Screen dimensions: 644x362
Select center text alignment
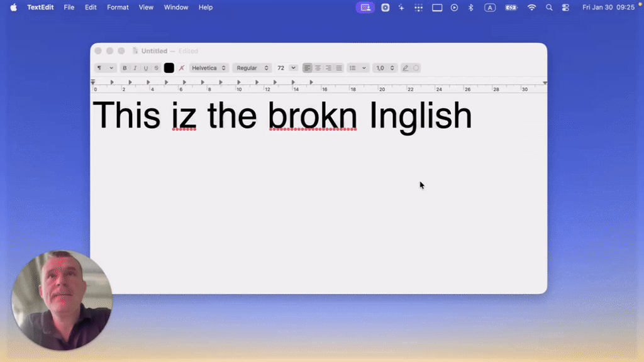(318, 68)
